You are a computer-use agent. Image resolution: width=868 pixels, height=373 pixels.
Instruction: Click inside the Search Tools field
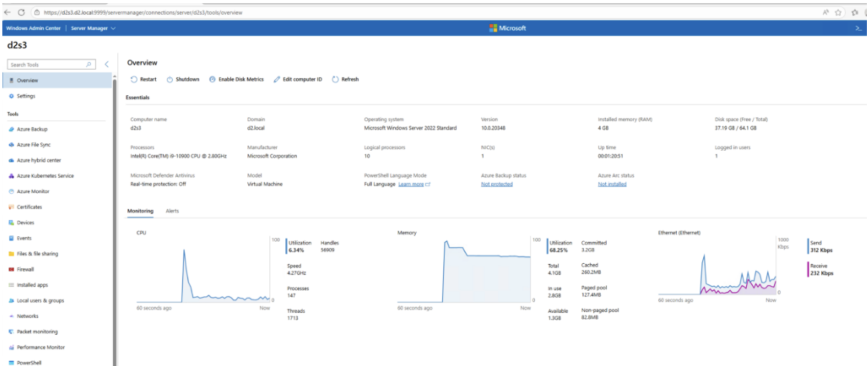coord(47,65)
